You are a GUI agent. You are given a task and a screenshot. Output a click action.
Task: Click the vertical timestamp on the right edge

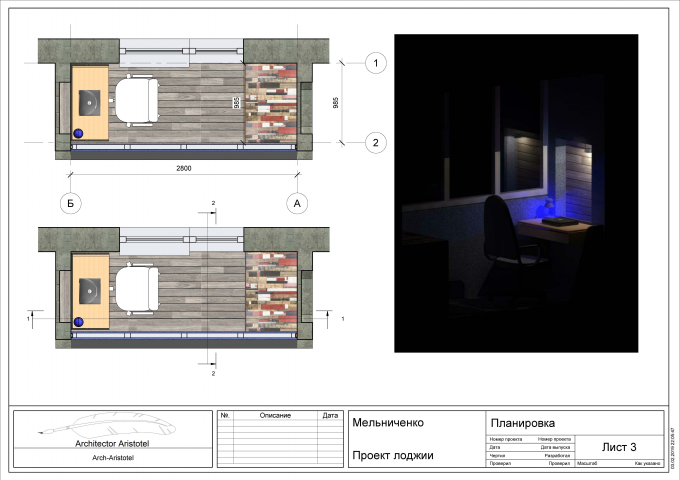(673, 448)
